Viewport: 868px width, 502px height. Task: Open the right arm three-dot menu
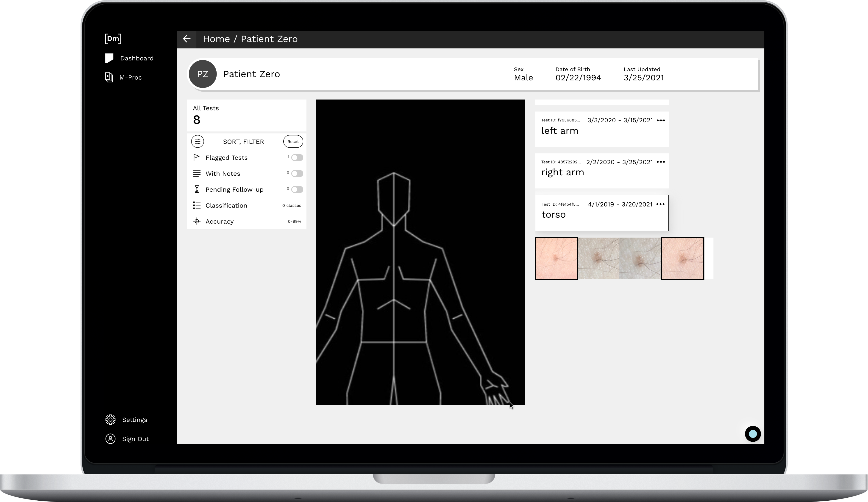click(660, 162)
